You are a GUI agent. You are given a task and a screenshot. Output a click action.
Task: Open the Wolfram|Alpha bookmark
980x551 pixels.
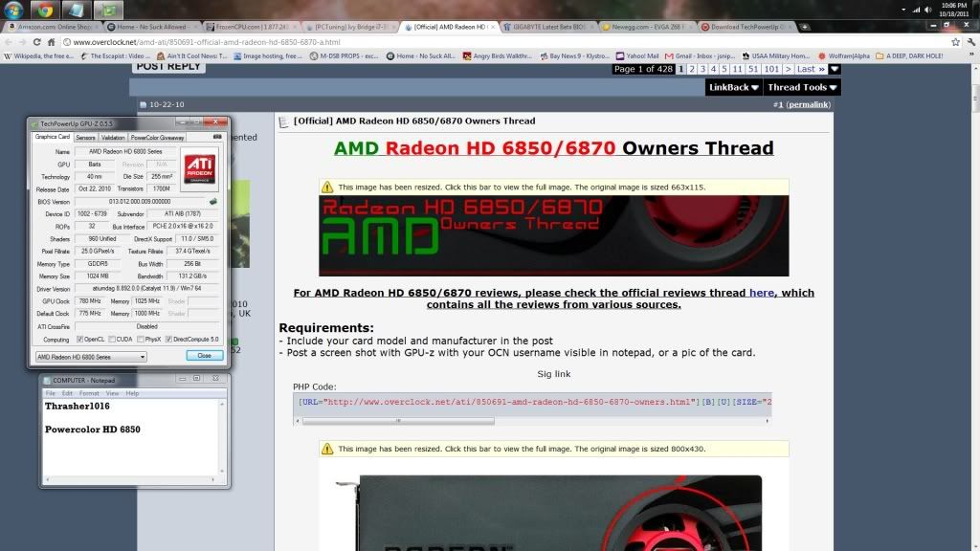pos(844,55)
